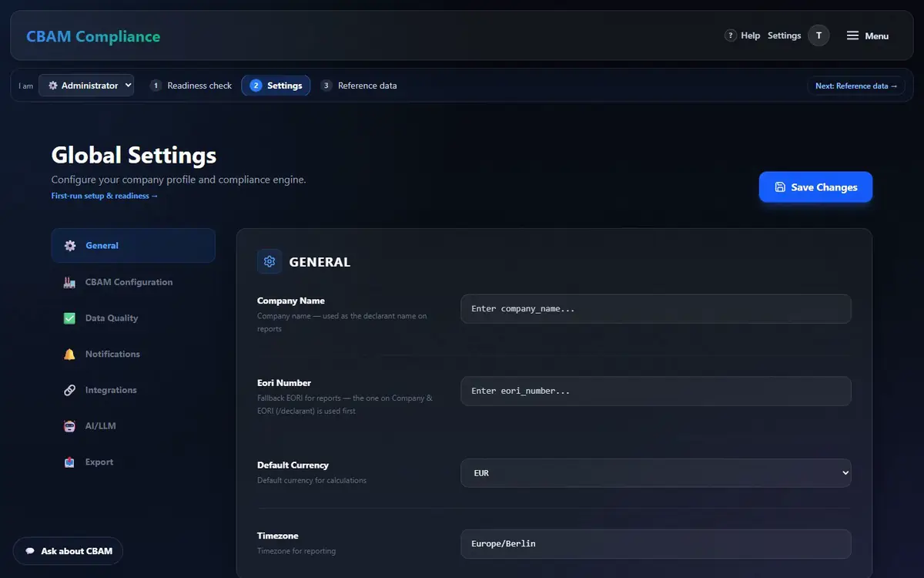The image size is (924, 578).
Task: Go to Reference data step
Action: coord(359,86)
